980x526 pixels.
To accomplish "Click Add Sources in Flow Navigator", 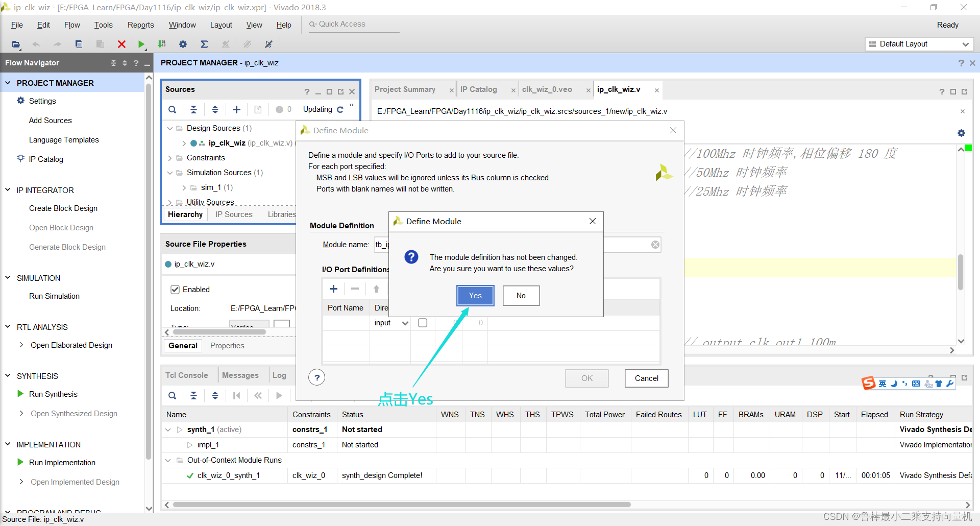I will pos(51,121).
